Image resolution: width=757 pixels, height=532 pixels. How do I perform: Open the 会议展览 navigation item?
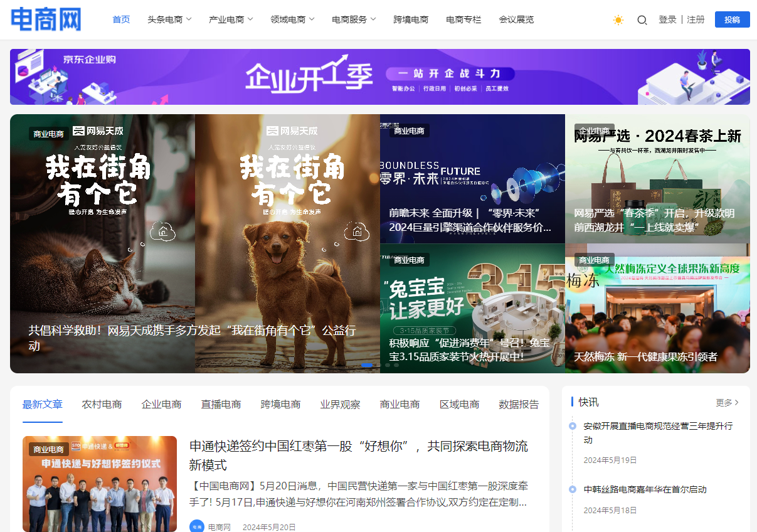coord(516,19)
